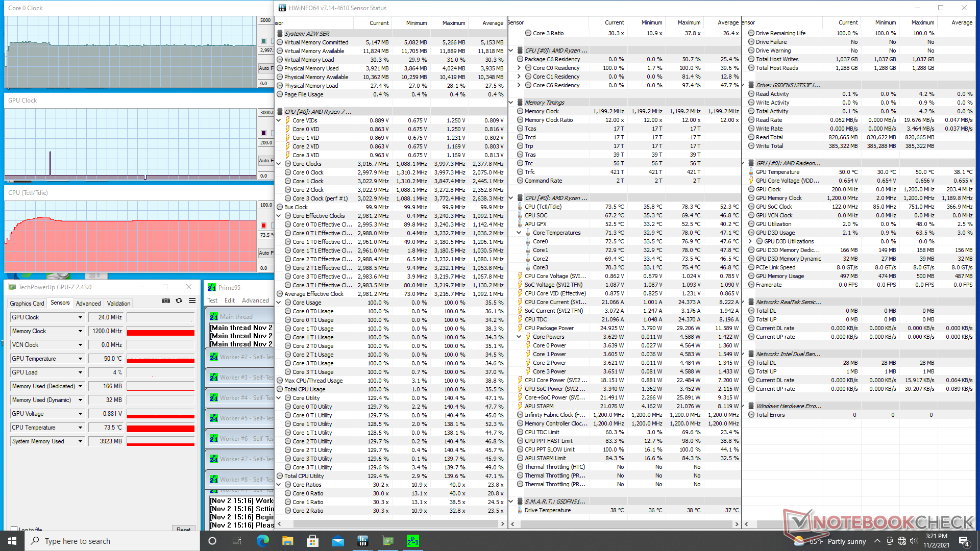Open the GPU Load sensor dropdown
Viewport: 980px width, 551px height.
pos(80,372)
